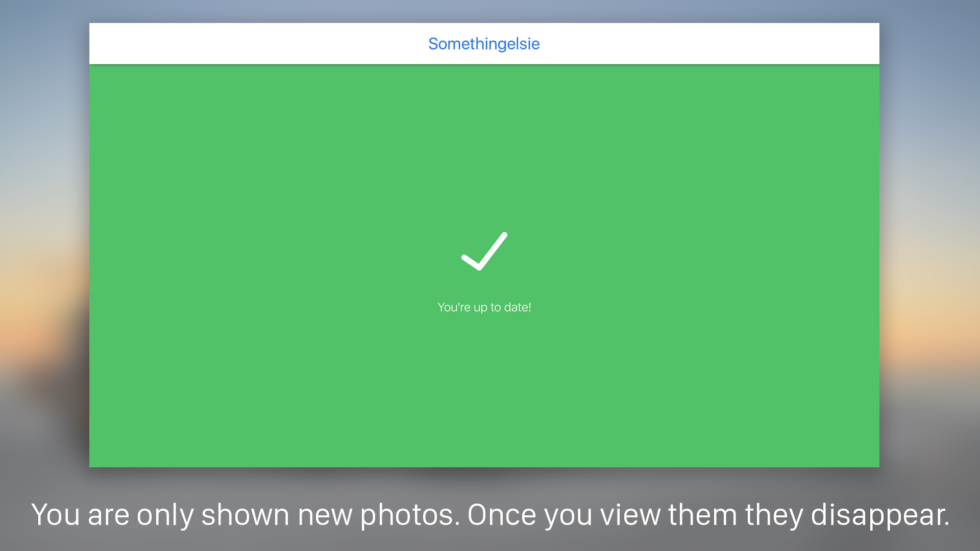
Task: Click the word "You're" under the checkmark
Action: 454,307
